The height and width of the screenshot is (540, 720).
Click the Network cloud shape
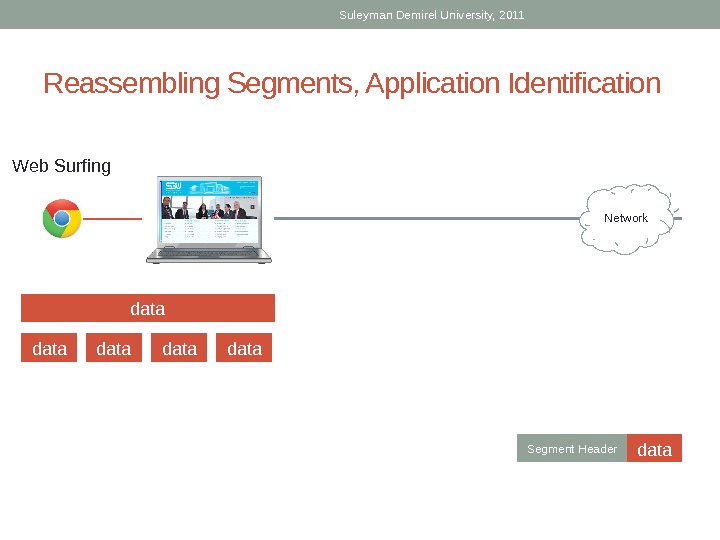click(x=628, y=219)
